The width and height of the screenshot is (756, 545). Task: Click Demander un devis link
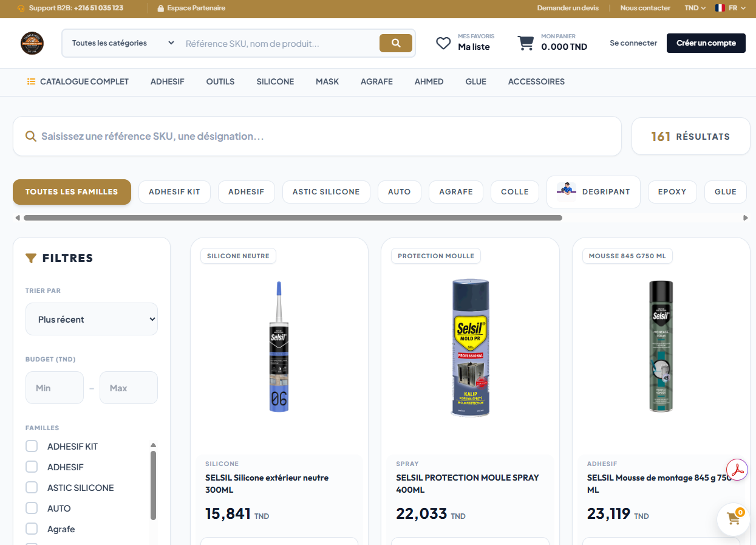568,8
